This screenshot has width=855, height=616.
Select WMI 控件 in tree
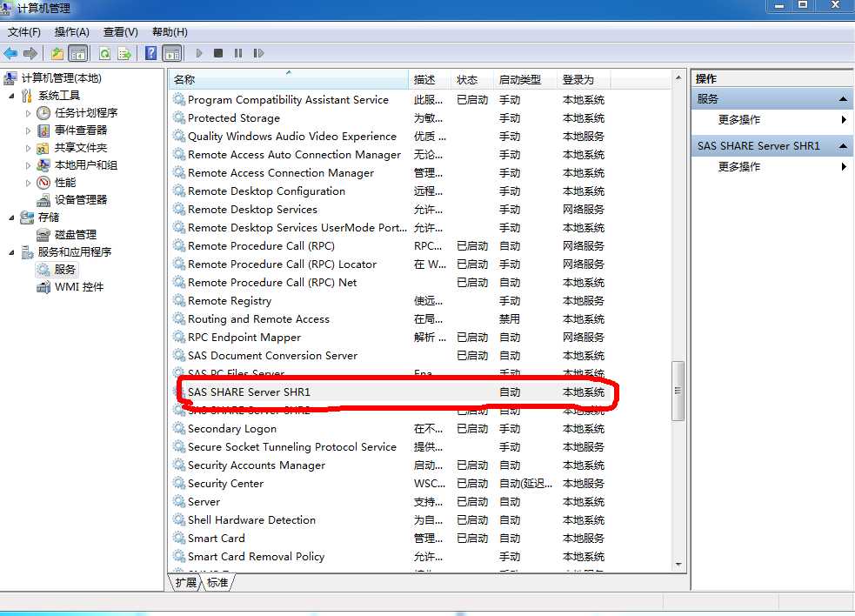pos(79,287)
